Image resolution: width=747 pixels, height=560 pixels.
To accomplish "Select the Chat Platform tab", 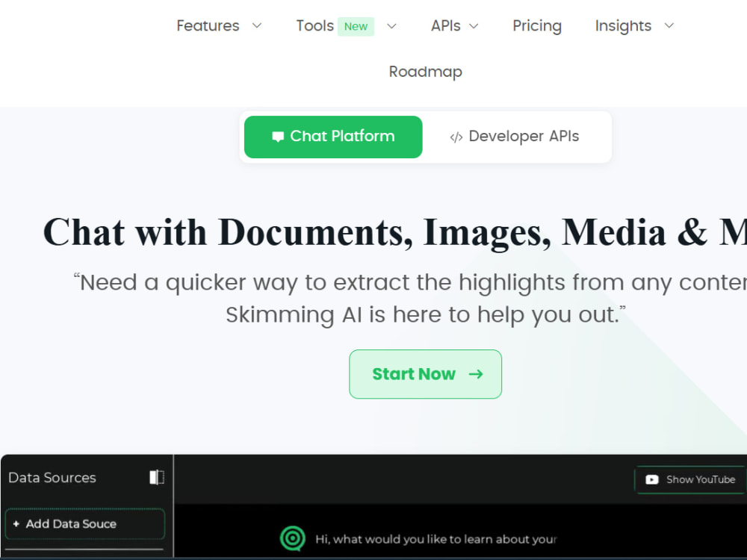I will (333, 137).
